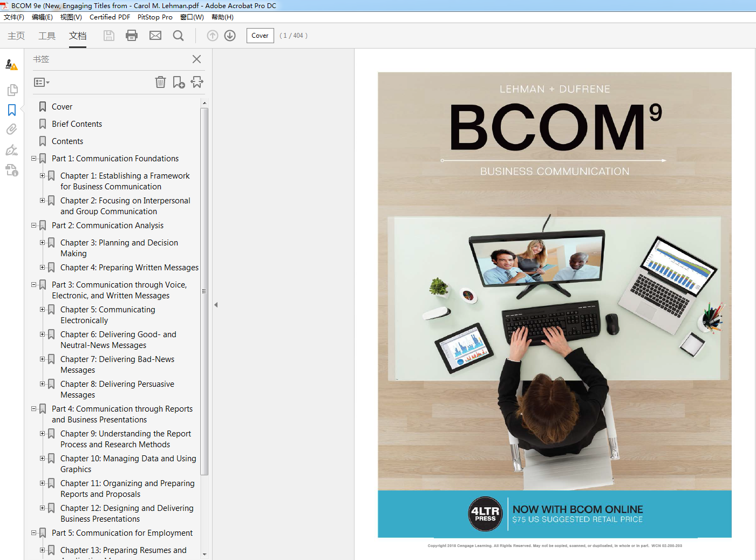The image size is (756, 560).
Task: Expand Chapter 8 Persuasive Messages
Action: [x=43, y=384]
